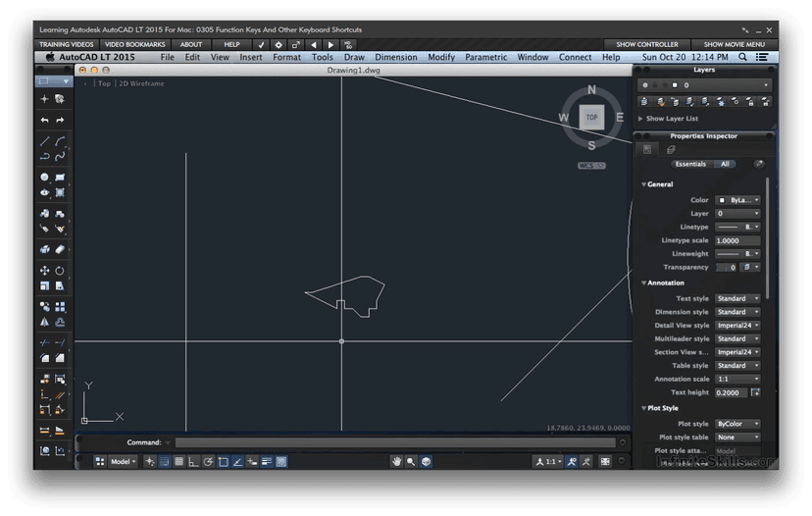Open the Modify menu

click(x=441, y=57)
